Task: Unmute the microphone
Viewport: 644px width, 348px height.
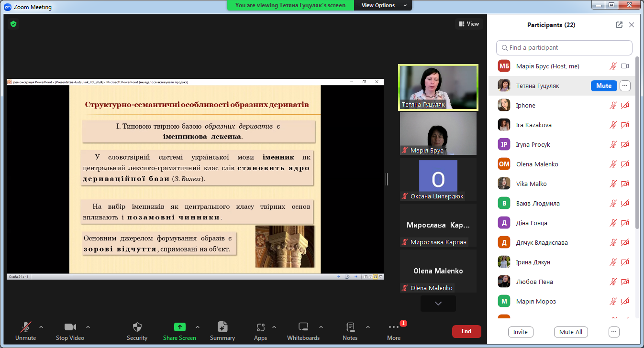Action: [25, 327]
